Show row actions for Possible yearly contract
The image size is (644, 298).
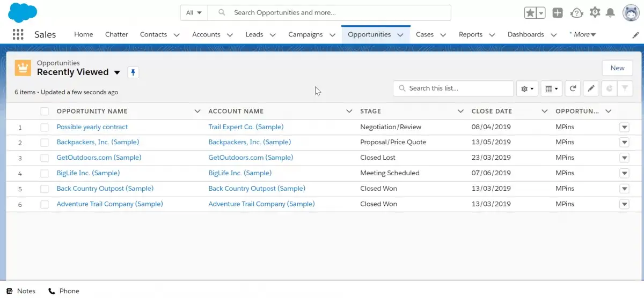(624, 128)
